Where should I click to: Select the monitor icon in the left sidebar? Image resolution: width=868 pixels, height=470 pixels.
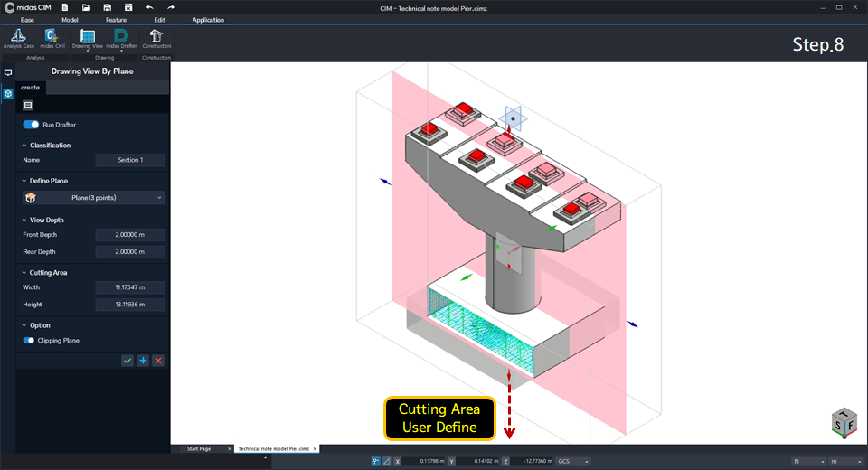(8, 72)
